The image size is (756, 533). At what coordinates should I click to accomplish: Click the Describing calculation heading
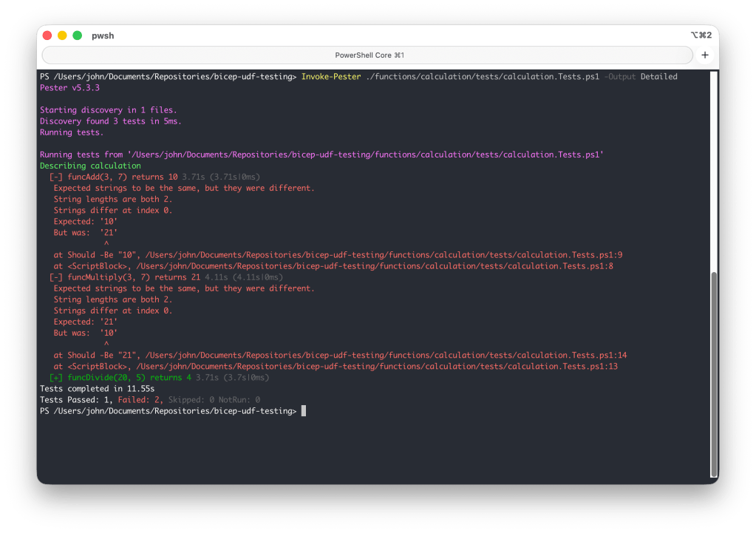tap(90, 166)
